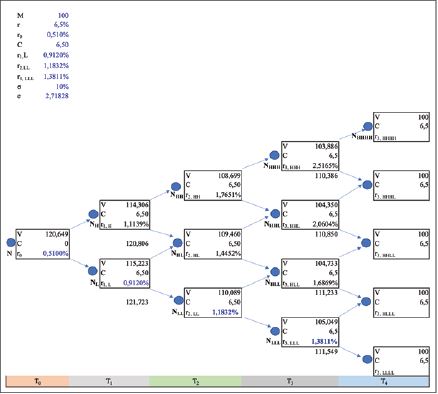Select the blue node circle labeled NL
Viewport: 438px width, 394px height.
[x=93, y=270]
